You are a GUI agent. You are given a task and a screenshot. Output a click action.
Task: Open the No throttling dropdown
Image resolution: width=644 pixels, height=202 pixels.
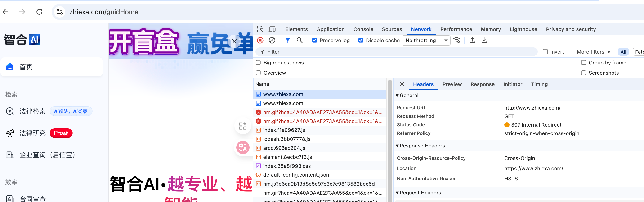pos(426,40)
